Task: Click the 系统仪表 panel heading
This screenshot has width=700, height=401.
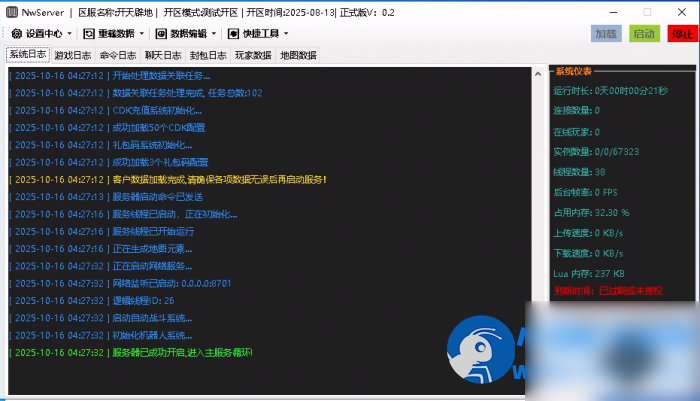Action: pos(574,71)
